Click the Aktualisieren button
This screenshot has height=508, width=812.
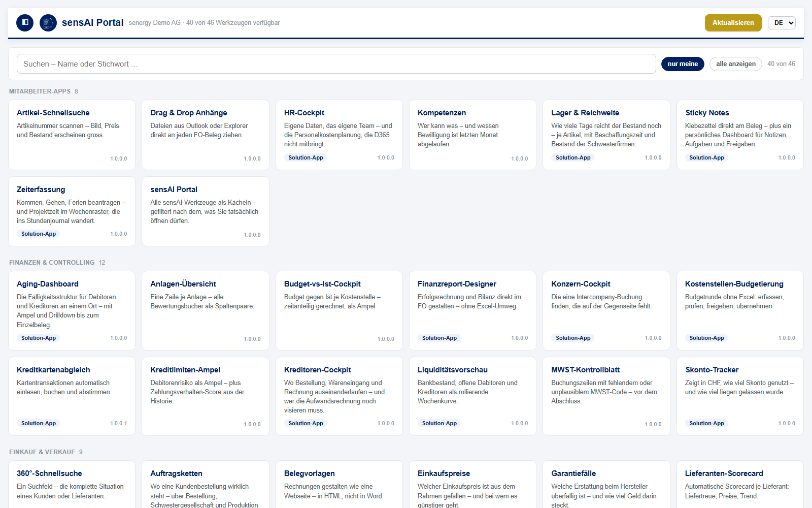point(733,23)
